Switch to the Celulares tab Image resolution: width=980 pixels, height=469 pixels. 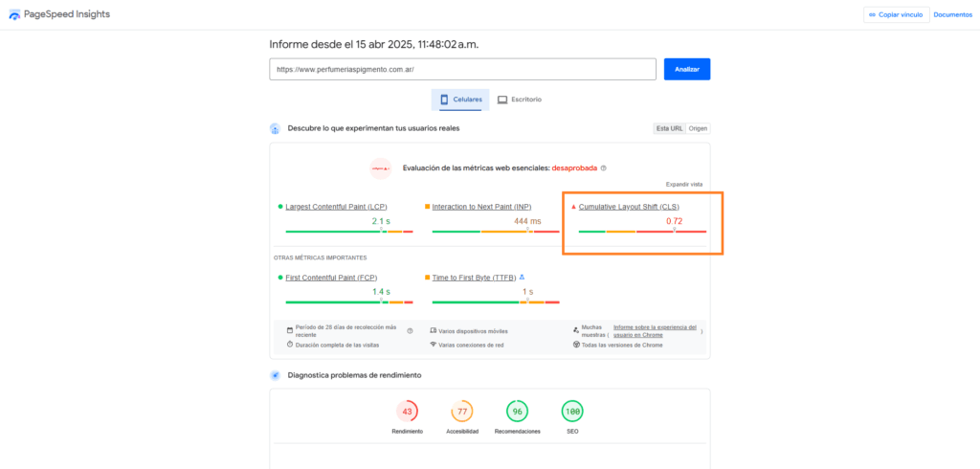pyautogui.click(x=460, y=100)
